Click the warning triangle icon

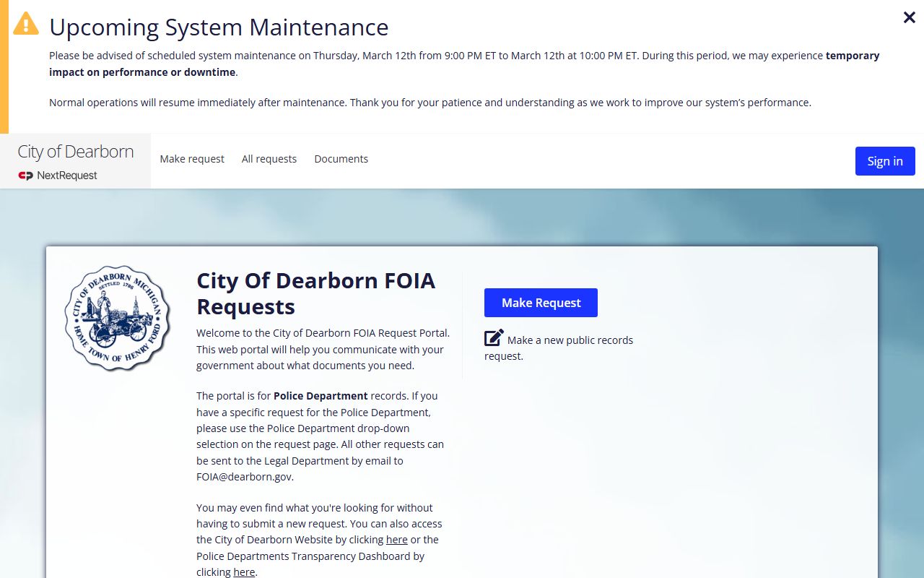point(26,23)
